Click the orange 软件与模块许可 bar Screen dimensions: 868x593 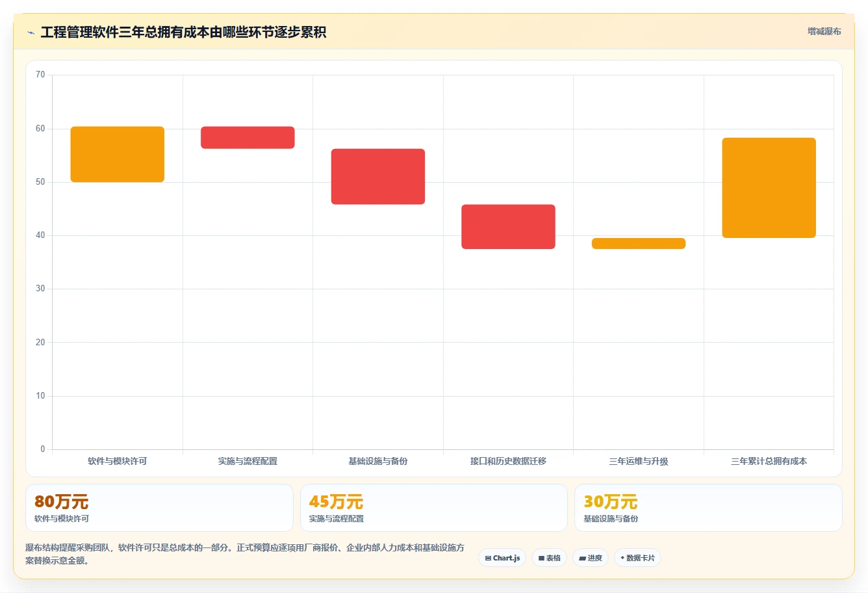pyautogui.click(x=118, y=154)
